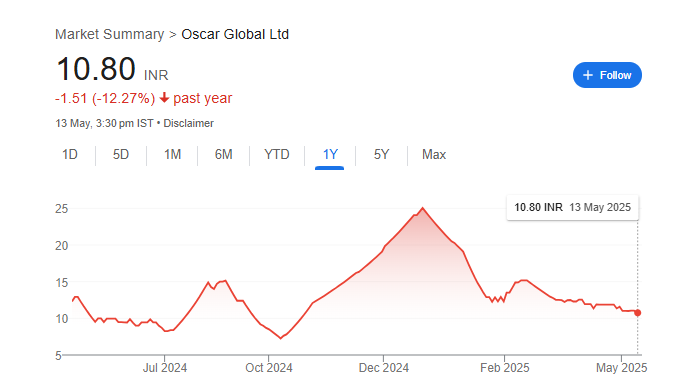This screenshot has height=390, width=690.
Task: Select the 1M range tab
Action: 172,155
